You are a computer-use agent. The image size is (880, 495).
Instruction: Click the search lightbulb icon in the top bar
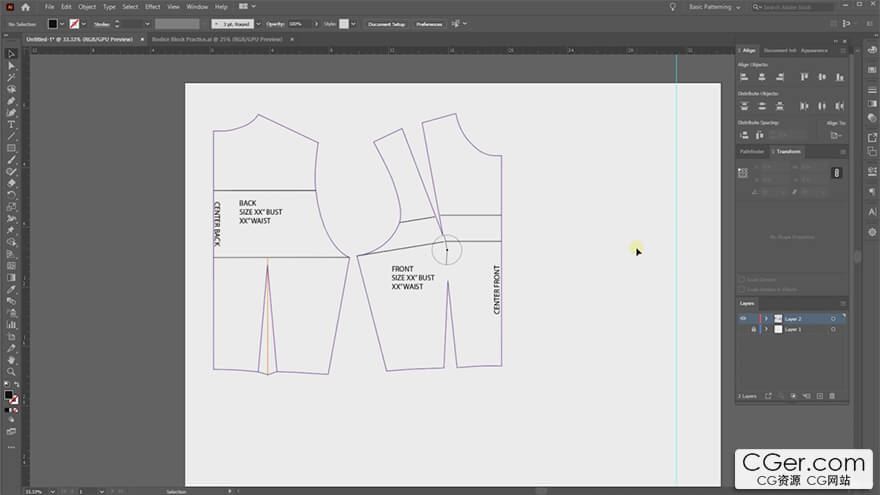(673, 7)
